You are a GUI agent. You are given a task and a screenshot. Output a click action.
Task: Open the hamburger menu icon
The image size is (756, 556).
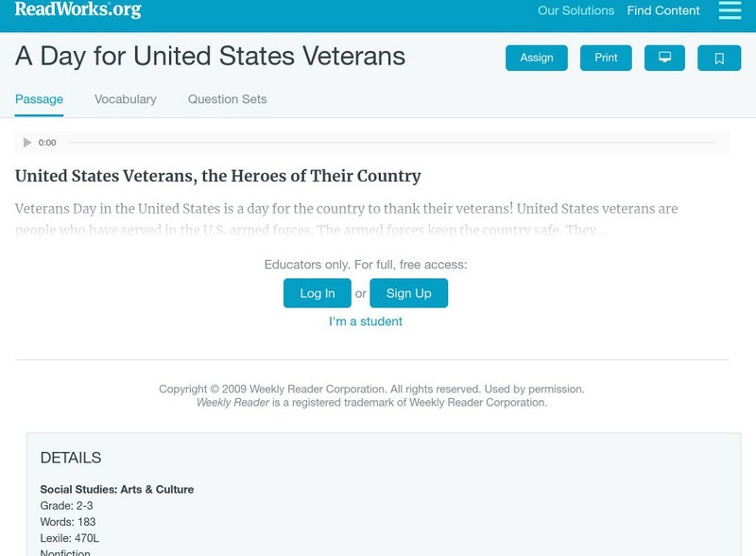click(730, 10)
